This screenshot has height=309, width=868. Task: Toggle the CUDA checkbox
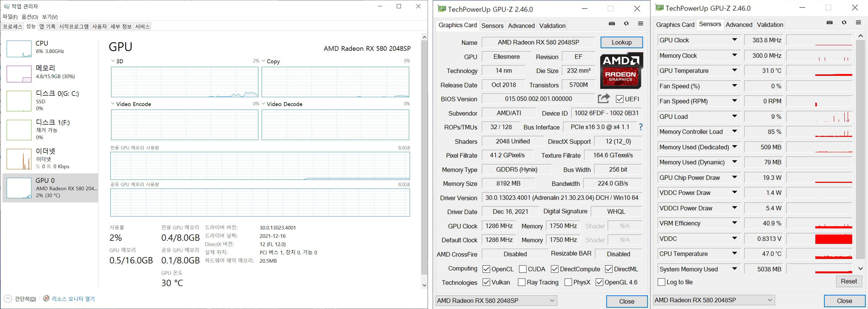523,269
